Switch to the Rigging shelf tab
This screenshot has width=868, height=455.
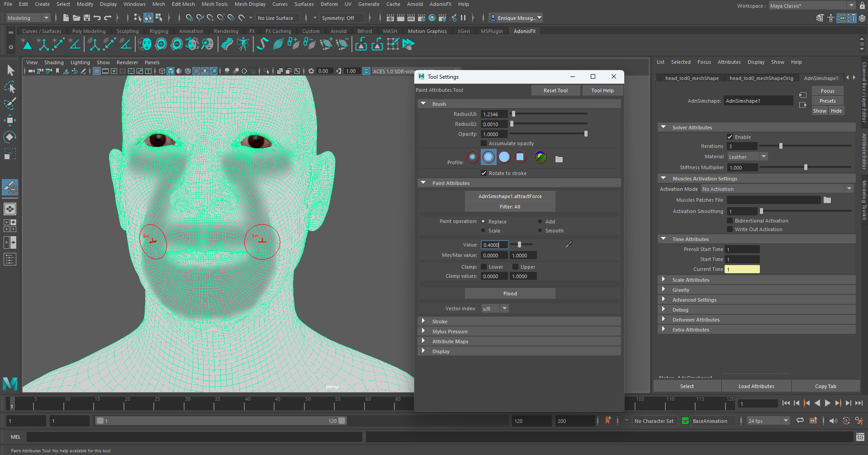159,31
